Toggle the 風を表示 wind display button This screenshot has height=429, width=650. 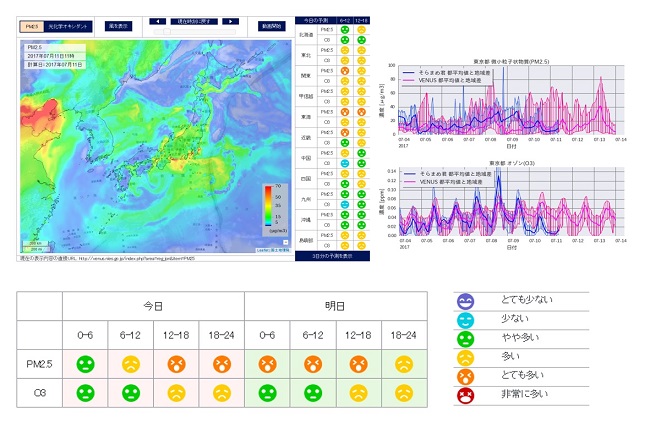tap(118, 26)
